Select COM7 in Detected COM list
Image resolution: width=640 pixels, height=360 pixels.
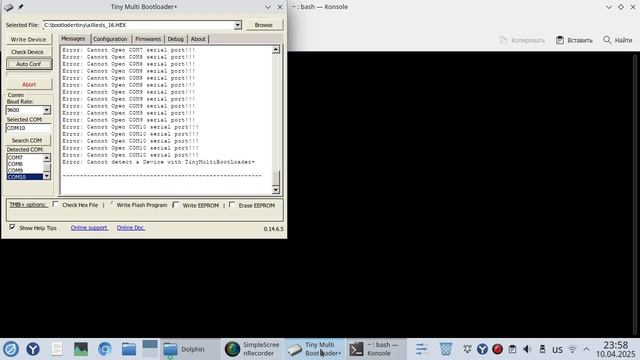point(24,158)
